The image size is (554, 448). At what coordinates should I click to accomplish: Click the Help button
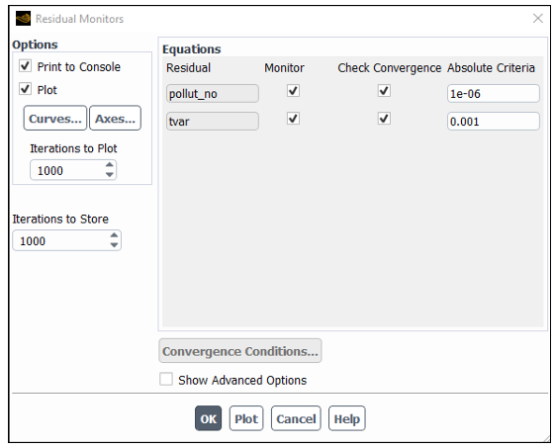(x=347, y=418)
